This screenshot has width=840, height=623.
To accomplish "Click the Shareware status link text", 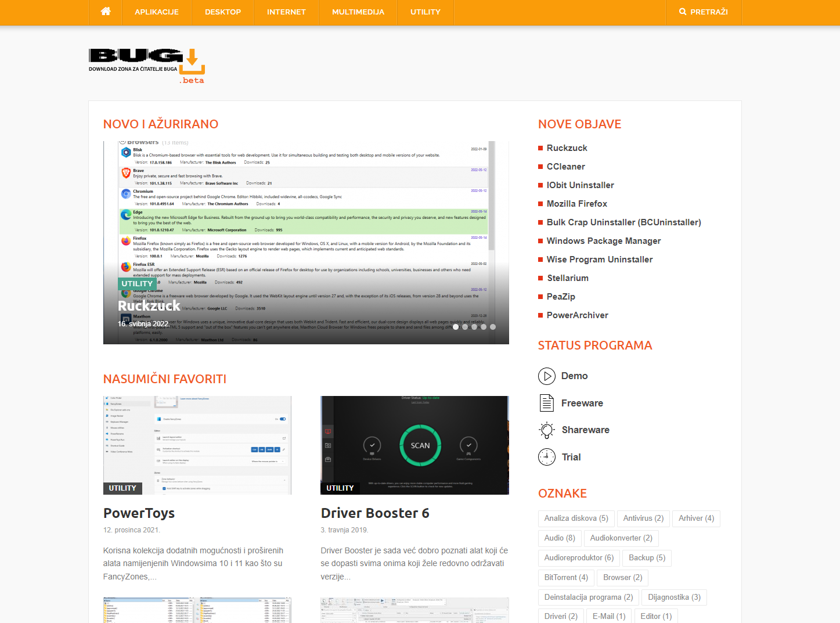I will (586, 430).
